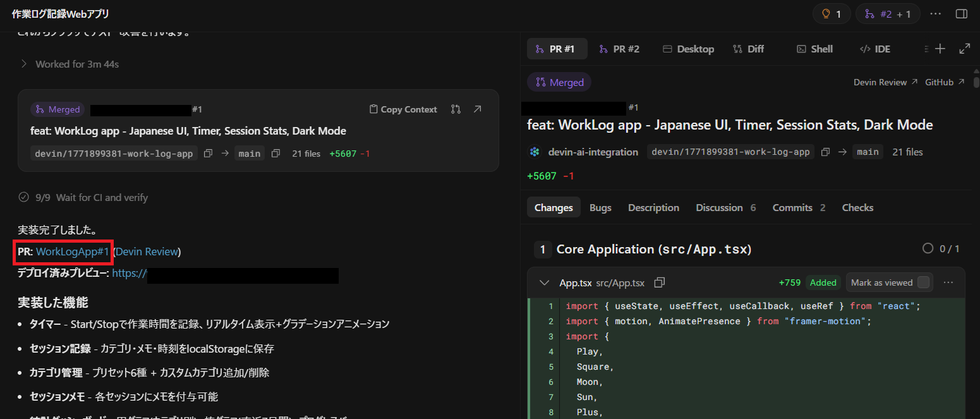The image size is (980, 419).
Task: Expand the right panel to fullscreen
Action: pos(965,49)
